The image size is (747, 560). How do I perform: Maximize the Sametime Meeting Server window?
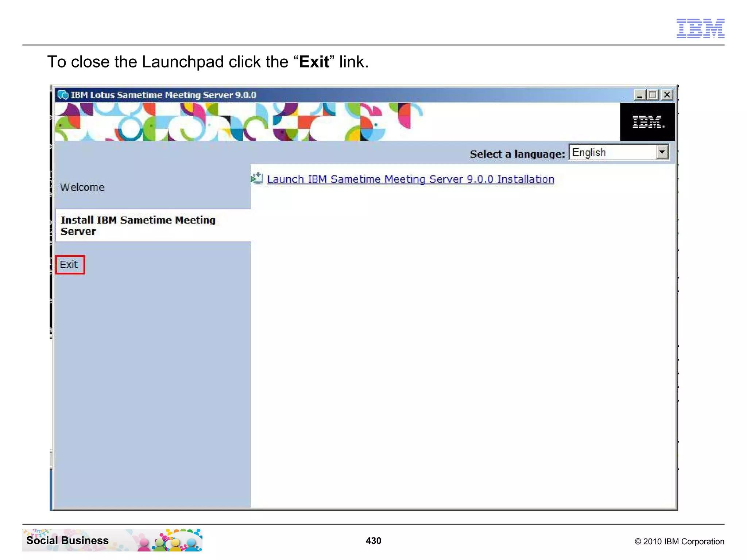pyautogui.click(x=653, y=95)
